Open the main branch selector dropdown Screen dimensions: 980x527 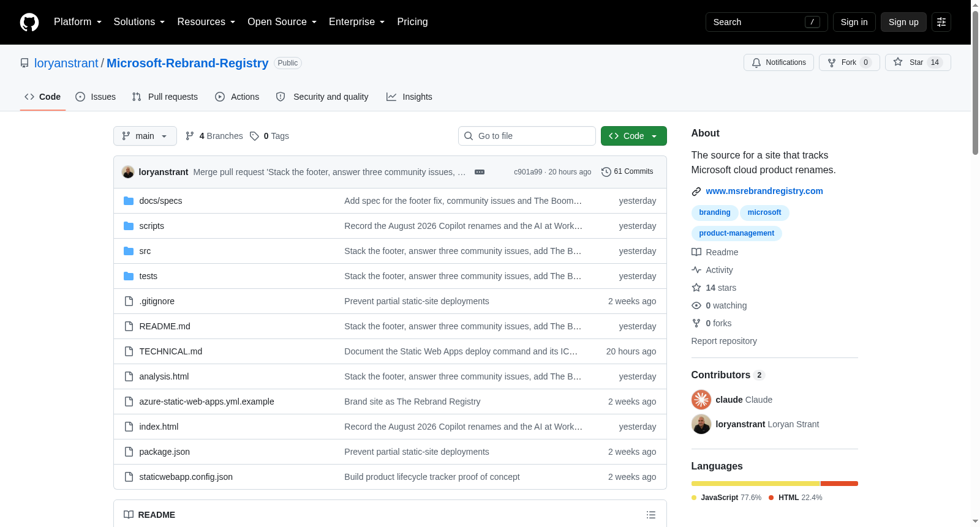click(x=145, y=136)
